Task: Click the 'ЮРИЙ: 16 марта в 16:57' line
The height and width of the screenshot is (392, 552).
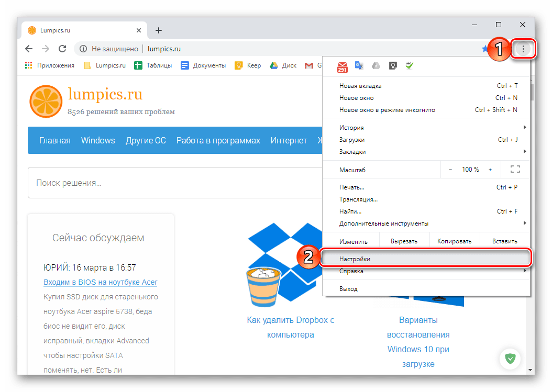Action: [x=90, y=268]
